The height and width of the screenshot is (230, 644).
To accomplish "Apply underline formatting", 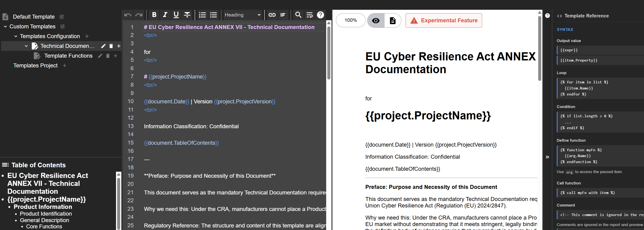I will tap(176, 15).
